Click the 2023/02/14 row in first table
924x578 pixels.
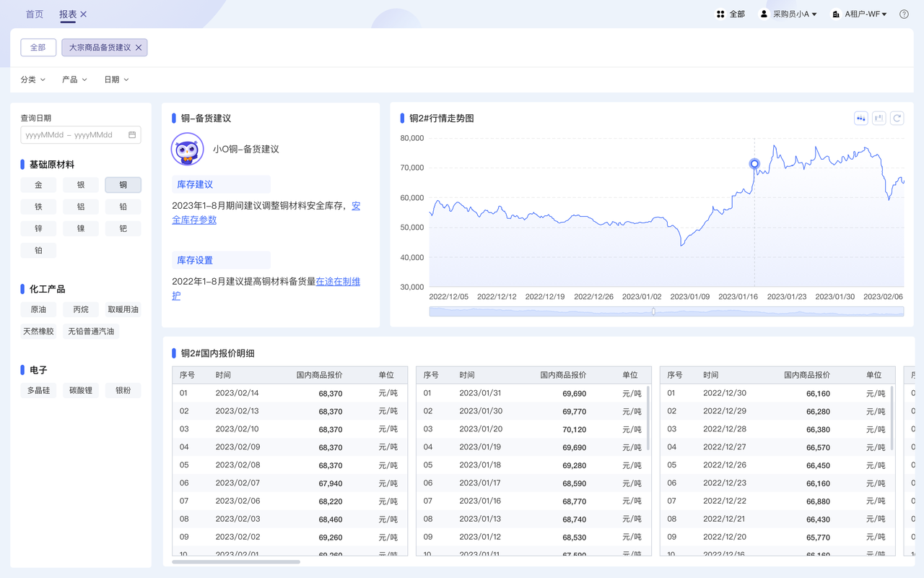pyautogui.click(x=289, y=393)
